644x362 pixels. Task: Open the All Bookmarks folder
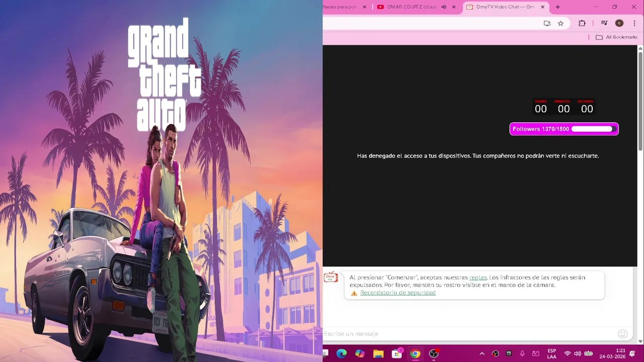(x=616, y=37)
